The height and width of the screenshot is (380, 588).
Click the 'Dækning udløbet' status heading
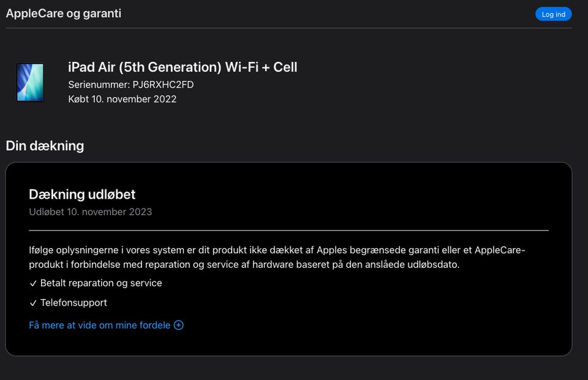pyautogui.click(x=82, y=194)
